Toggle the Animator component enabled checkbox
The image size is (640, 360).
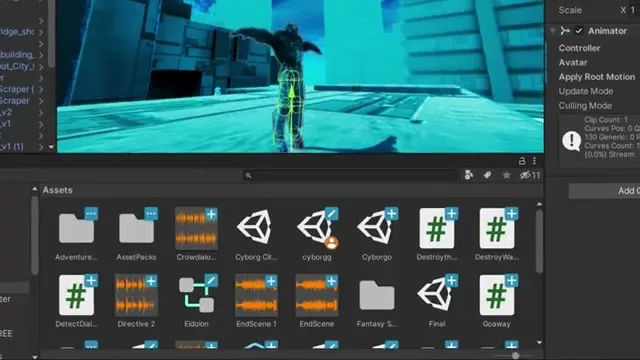(579, 31)
